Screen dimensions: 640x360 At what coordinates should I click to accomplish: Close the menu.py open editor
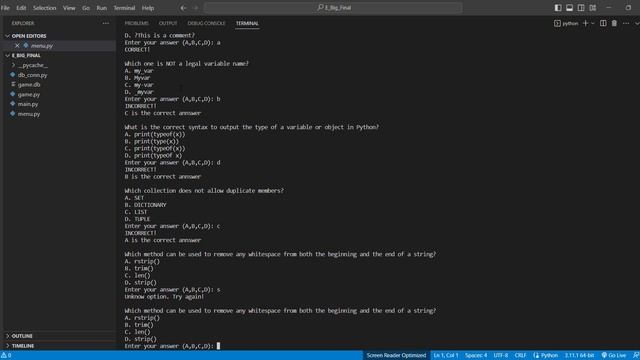click(x=17, y=46)
